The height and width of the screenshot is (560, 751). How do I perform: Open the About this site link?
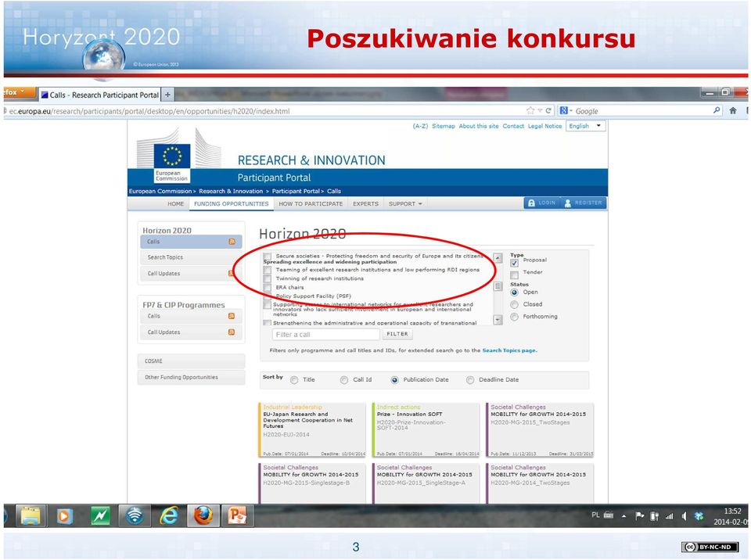click(x=479, y=126)
